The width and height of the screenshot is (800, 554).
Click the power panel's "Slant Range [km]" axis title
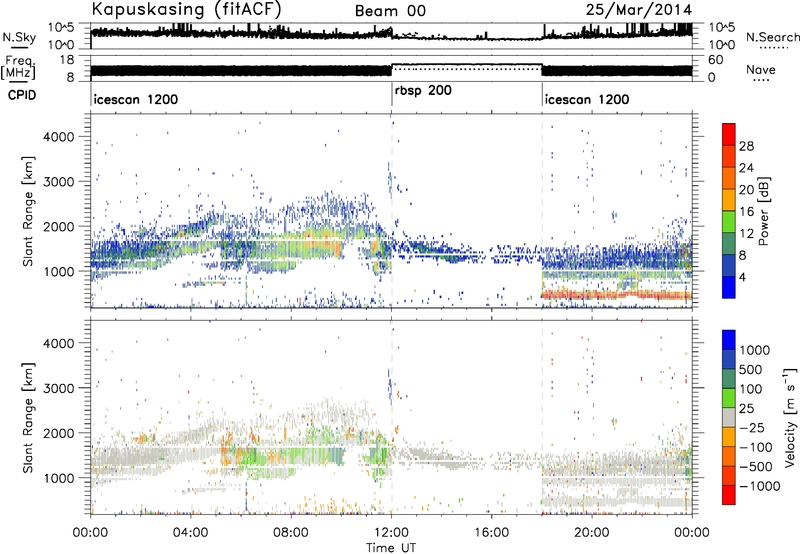(x=28, y=211)
